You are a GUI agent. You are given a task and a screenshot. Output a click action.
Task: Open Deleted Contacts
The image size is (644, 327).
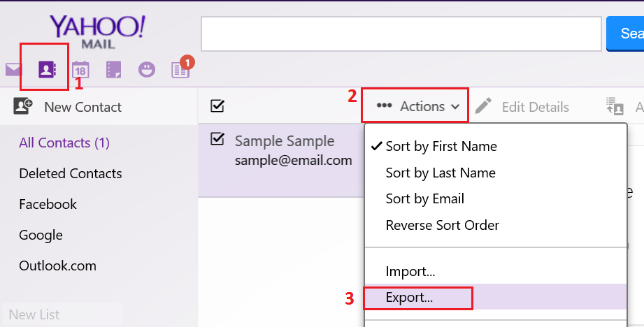coord(70,173)
